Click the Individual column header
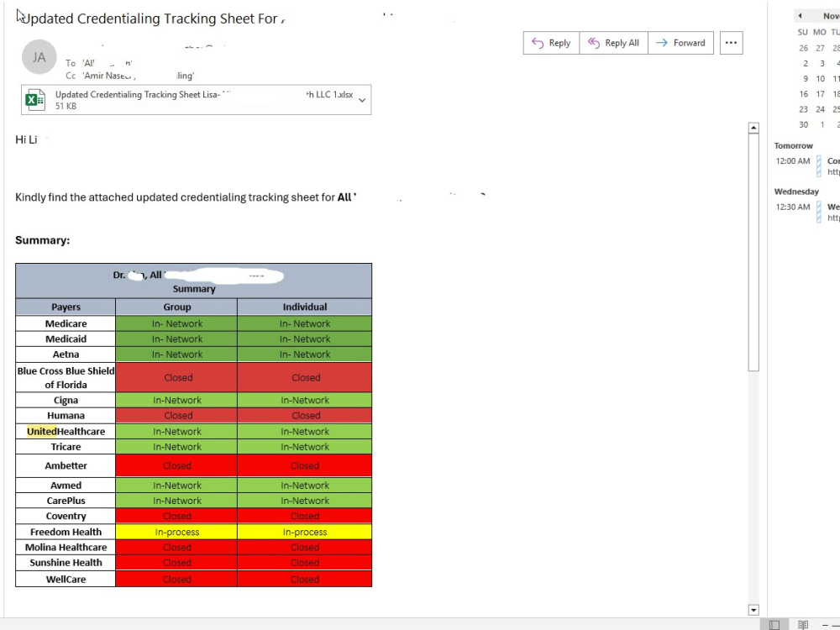The image size is (840, 630). (304, 307)
